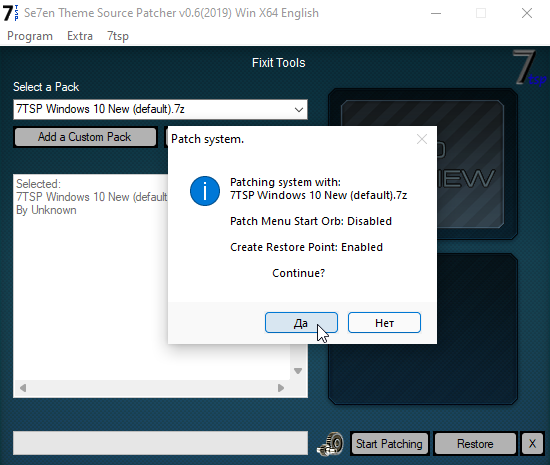Click the pack preview thumbnail image
This screenshot has height=465, width=550.
click(x=423, y=164)
